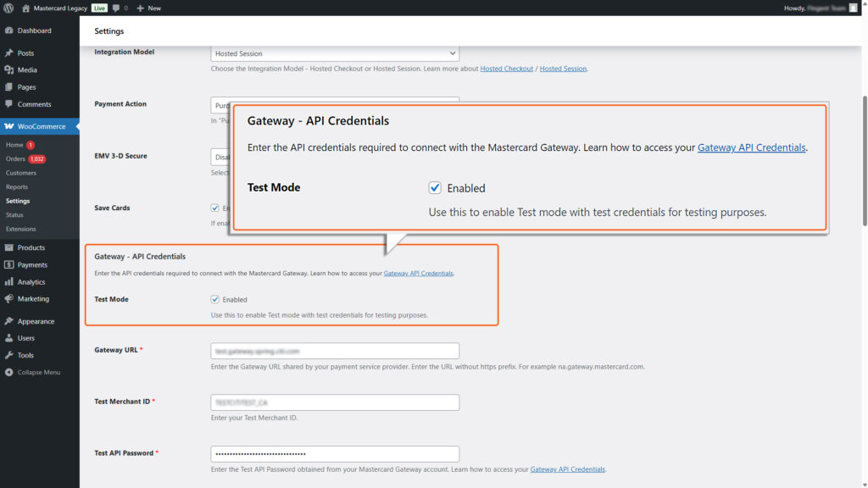
Task: Toggle the Save Cards checkbox
Action: point(215,208)
